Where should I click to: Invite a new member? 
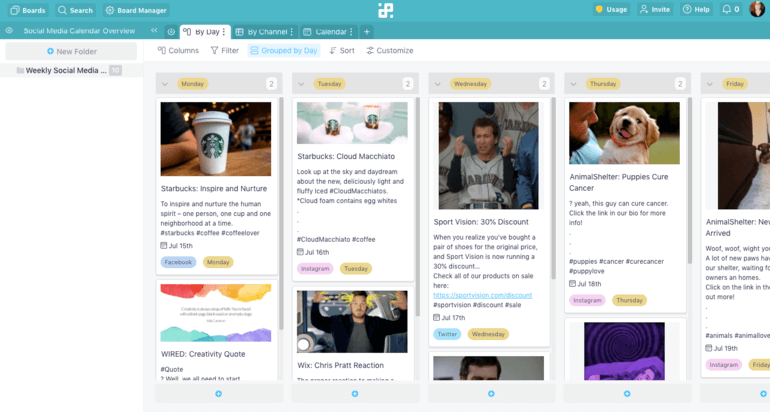[x=655, y=9]
